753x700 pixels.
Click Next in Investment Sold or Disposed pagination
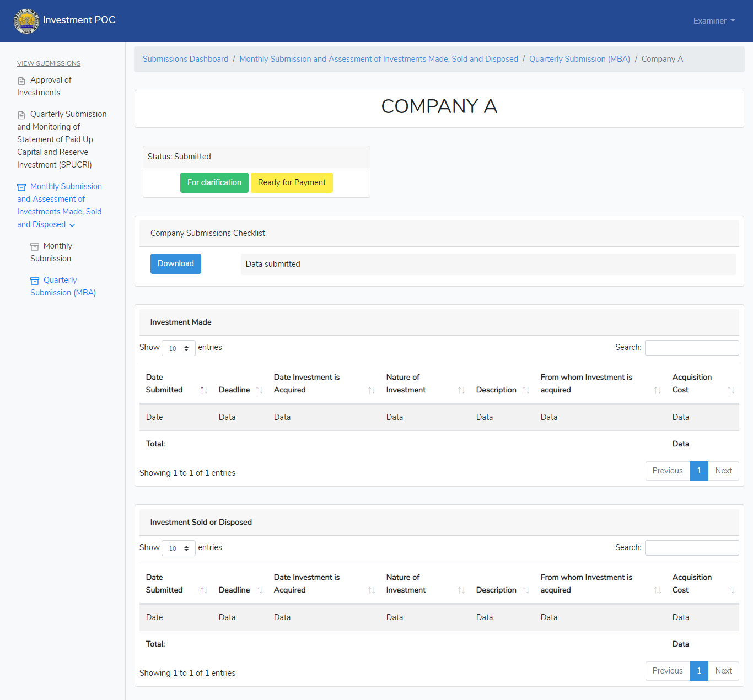pyautogui.click(x=723, y=671)
